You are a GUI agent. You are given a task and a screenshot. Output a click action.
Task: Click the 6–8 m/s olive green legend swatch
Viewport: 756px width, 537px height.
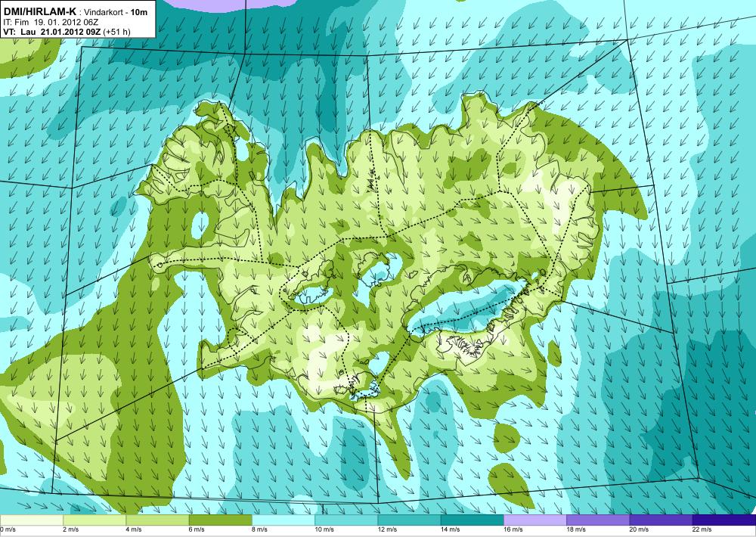pyautogui.click(x=220, y=520)
